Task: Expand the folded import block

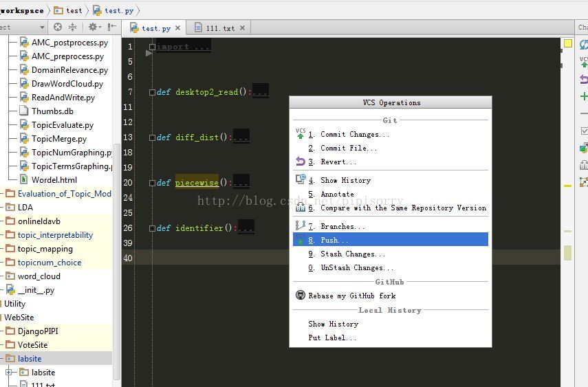Action: 152,47
